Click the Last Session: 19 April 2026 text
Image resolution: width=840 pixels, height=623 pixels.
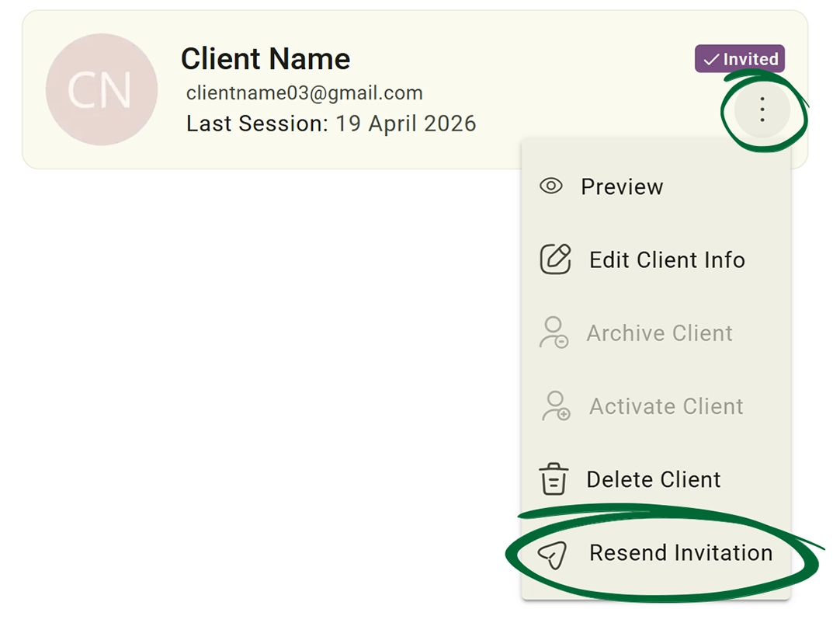(x=331, y=124)
